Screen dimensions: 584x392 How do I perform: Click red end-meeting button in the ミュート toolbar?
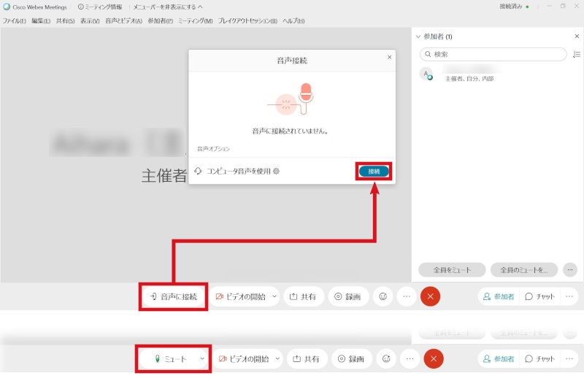434,359
